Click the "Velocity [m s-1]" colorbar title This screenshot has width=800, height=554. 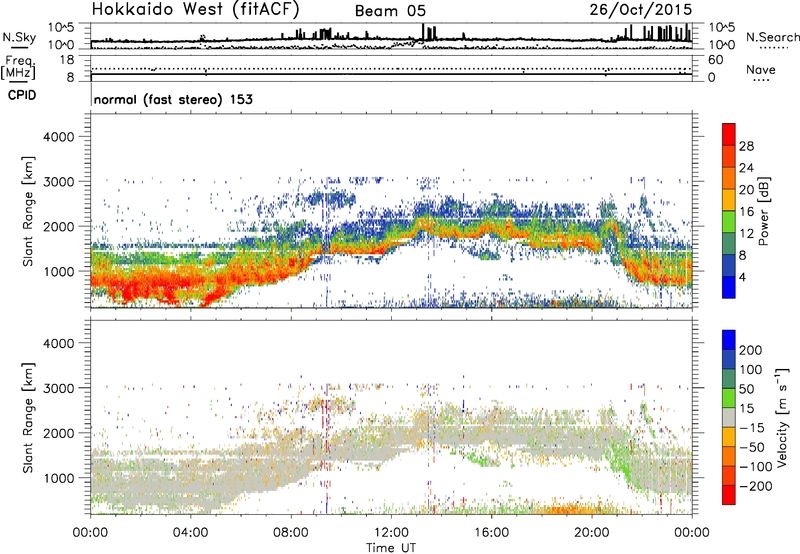click(x=783, y=417)
